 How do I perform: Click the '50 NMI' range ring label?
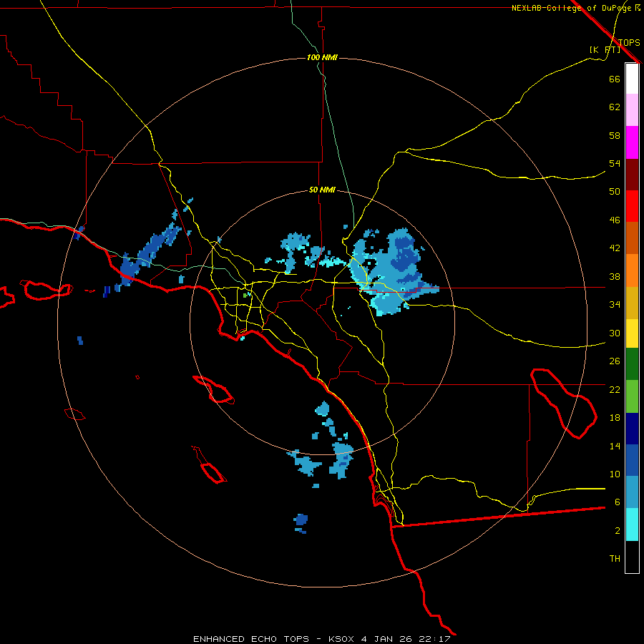point(322,190)
